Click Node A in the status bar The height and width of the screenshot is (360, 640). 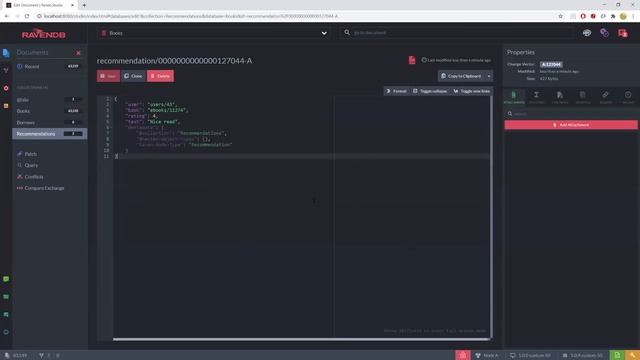(x=487, y=356)
